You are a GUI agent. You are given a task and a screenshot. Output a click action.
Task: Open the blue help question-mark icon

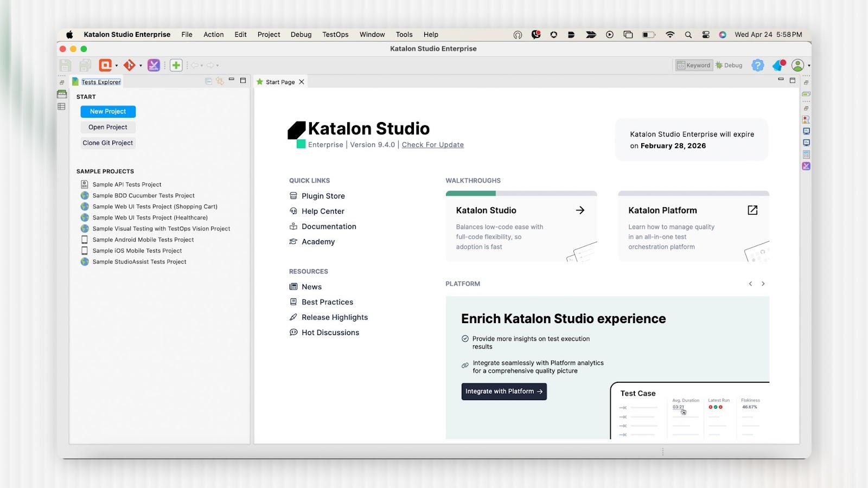click(757, 66)
